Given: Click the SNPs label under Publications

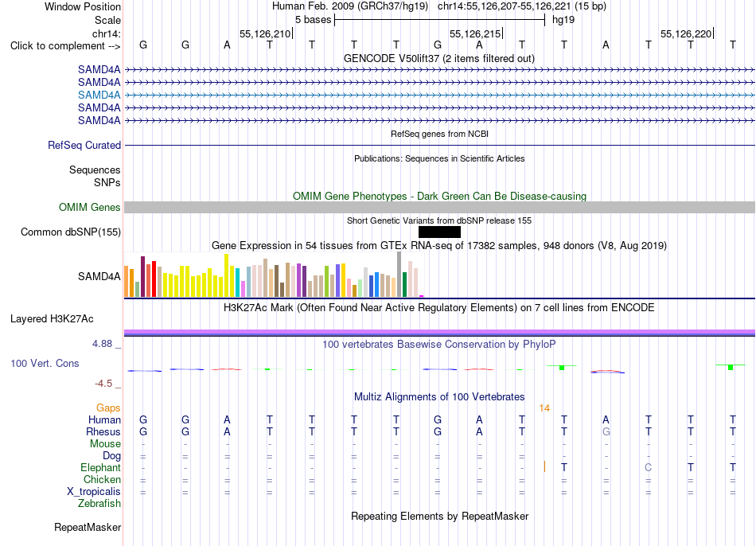Looking at the screenshot, I should coord(107,182).
